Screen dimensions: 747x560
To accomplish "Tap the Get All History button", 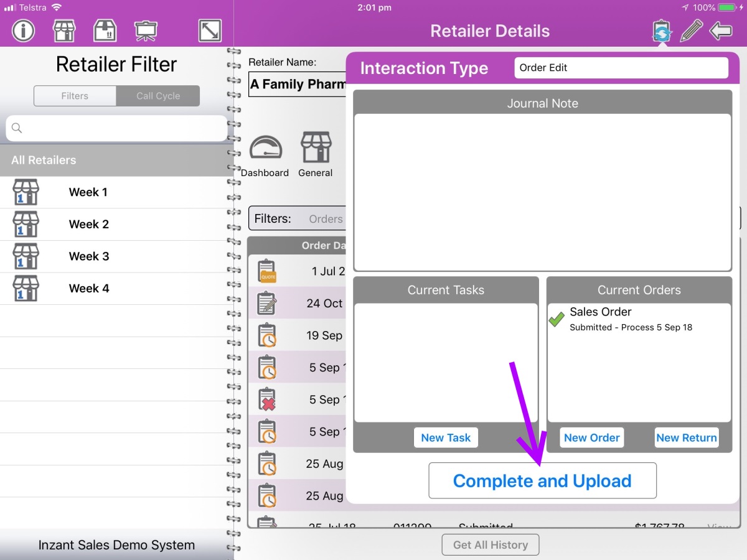I will point(491,544).
